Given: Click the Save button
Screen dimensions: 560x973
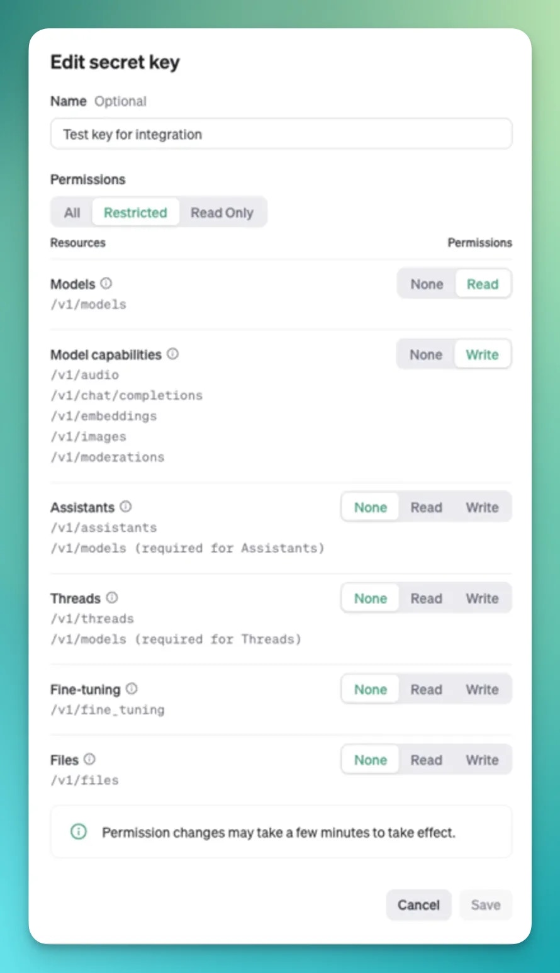Looking at the screenshot, I should click(x=486, y=905).
